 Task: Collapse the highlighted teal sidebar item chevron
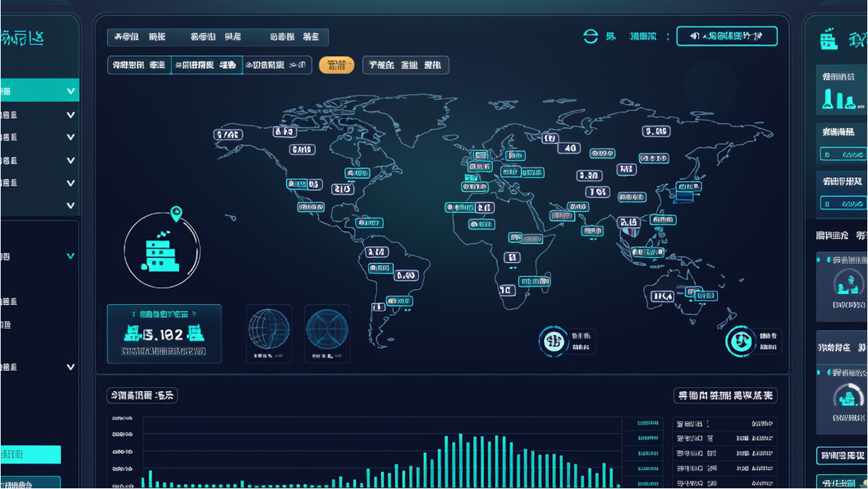click(71, 91)
